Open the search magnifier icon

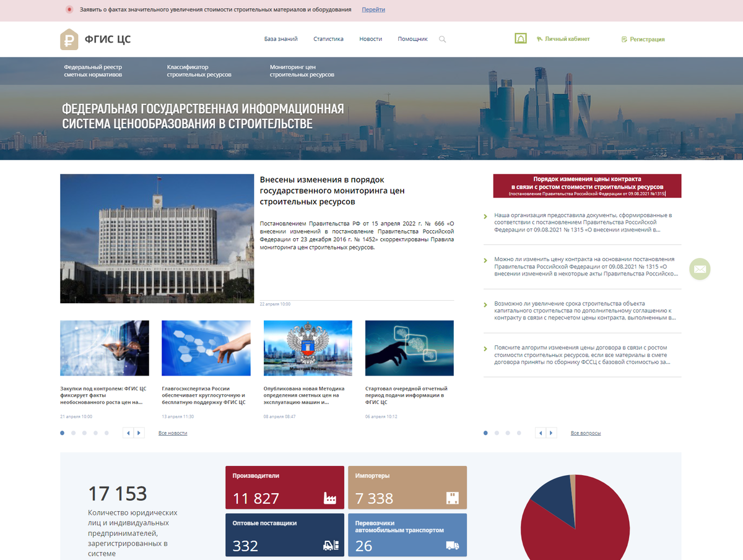pyautogui.click(x=442, y=39)
